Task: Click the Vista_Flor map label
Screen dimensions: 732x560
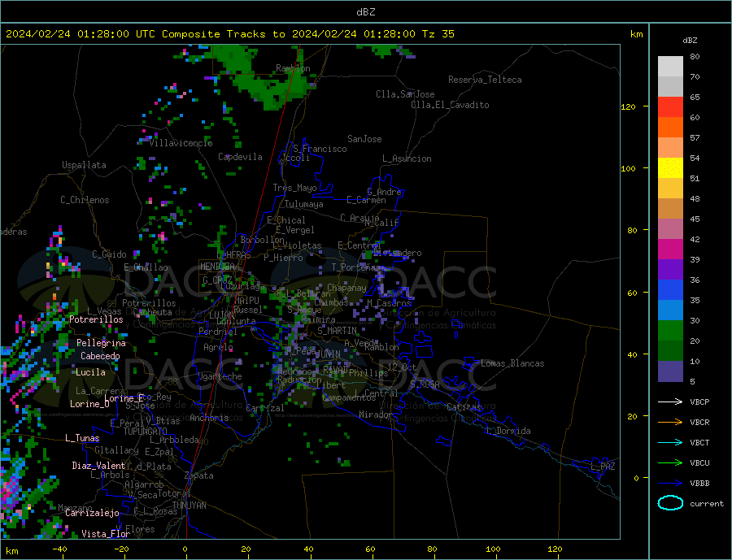Action: point(106,534)
